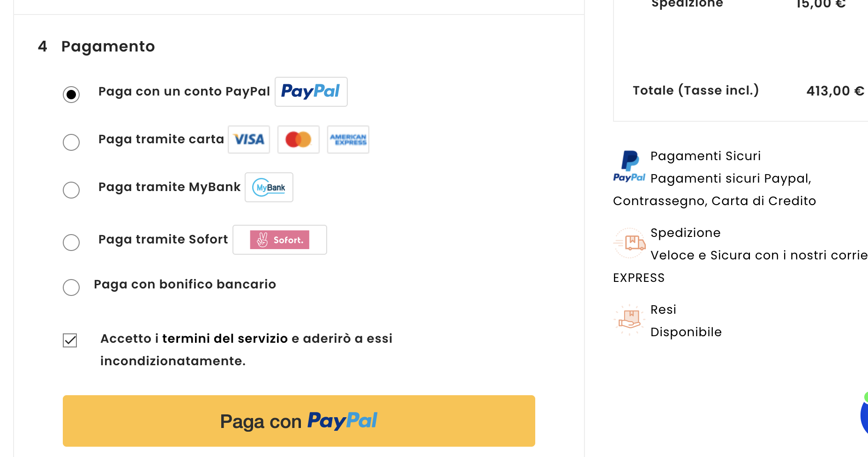
Task: Uncheck the terms of service checkbox
Action: (70, 340)
